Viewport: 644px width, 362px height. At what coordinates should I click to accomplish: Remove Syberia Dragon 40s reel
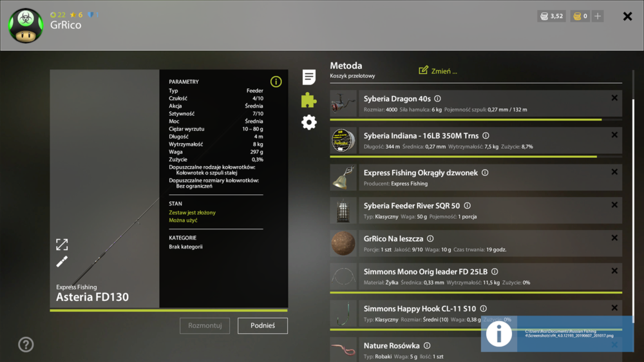(614, 98)
